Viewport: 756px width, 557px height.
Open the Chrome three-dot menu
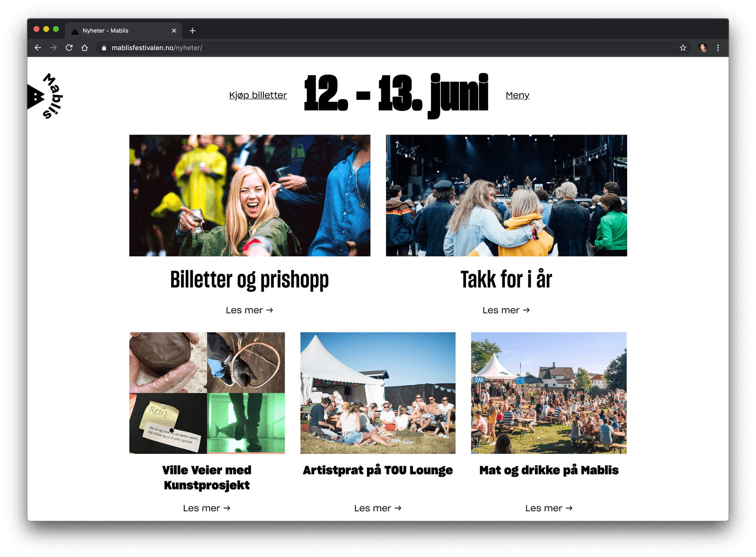tap(718, 48)
